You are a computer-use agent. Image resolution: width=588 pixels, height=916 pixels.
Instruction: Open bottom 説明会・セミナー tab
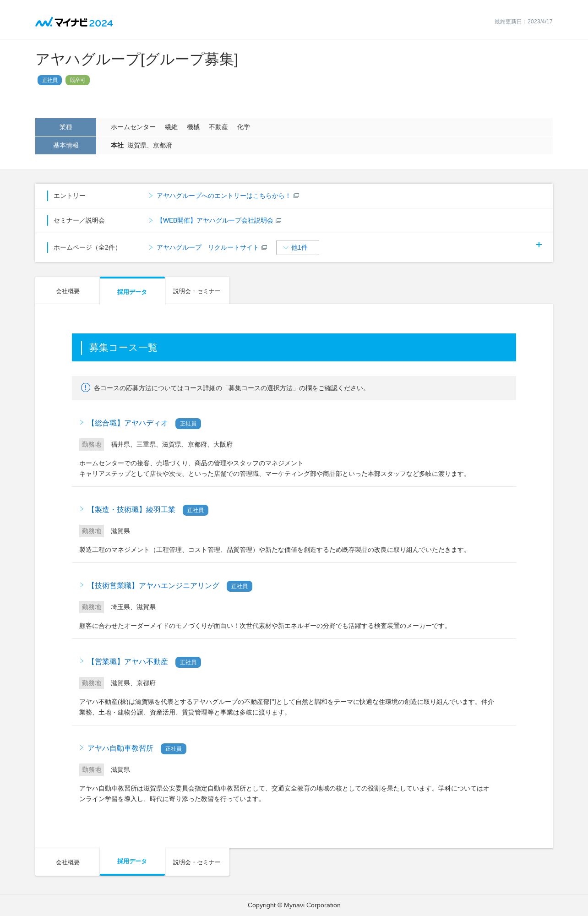(197, 862)
